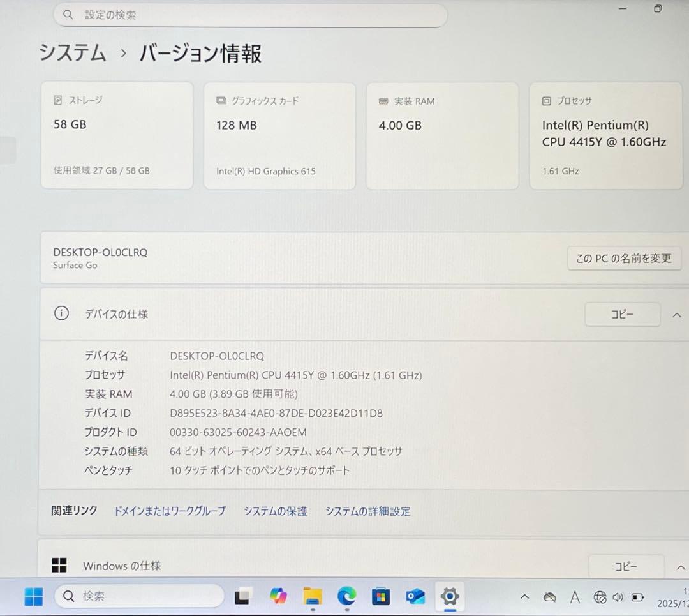The image size is (689, 616).
Task: Focus the 設定の検索 search field
Action: 251,15
